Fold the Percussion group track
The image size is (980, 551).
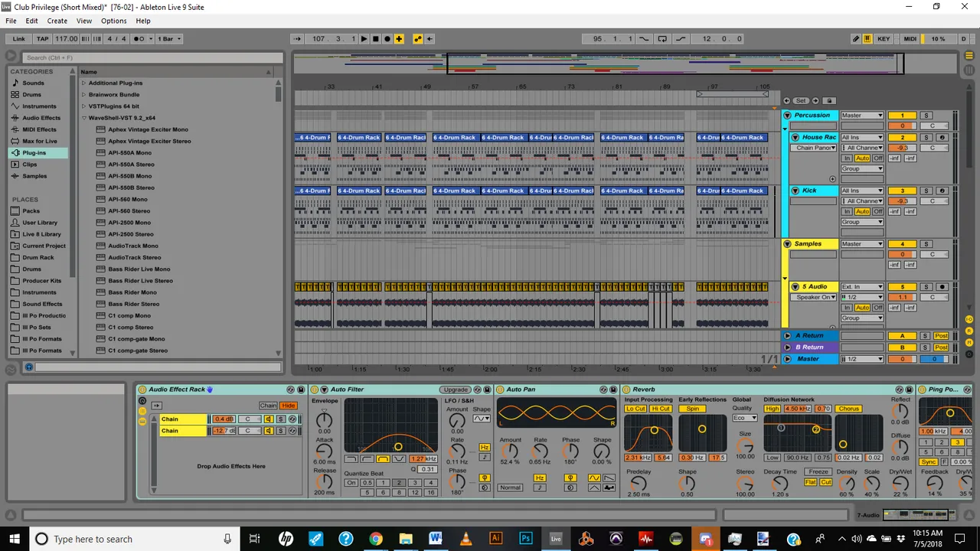787,116
